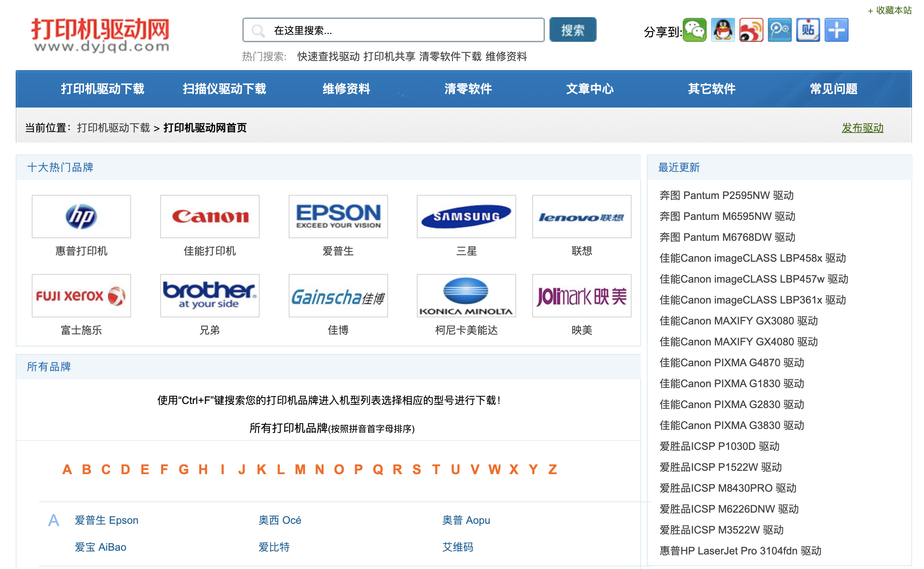
Task: Open 维修资料 navigation menu
Action: tap(346, 89)
